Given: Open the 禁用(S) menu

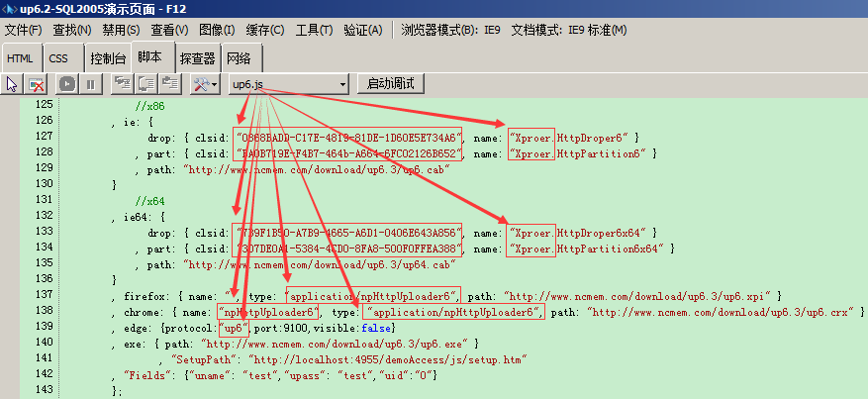Looking at the screenshot, I should (x=121, y=30).
